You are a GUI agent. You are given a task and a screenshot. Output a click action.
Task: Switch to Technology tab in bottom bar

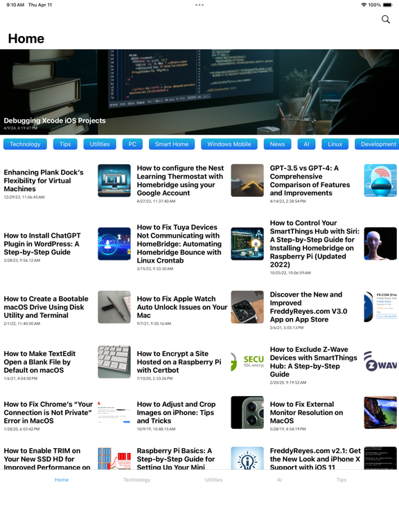tap(136, 480)
